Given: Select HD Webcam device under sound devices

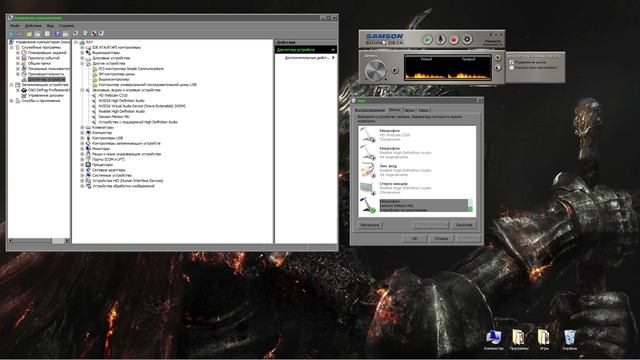Looking at the screenshot, I should (x=113, y=95).
